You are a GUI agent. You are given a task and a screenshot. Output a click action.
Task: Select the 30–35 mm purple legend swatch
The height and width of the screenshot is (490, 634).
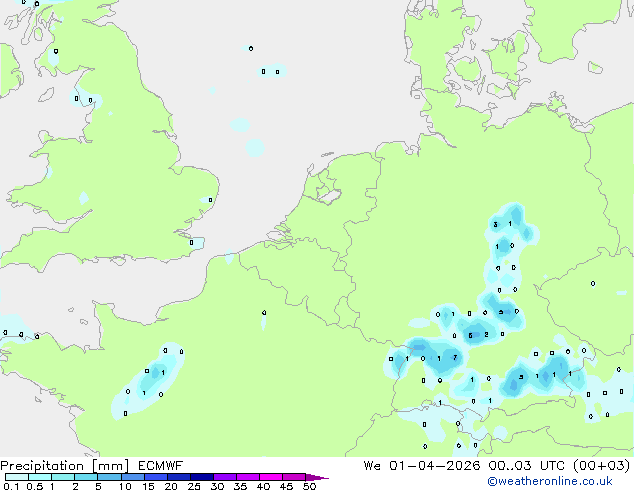click(225, 477)
